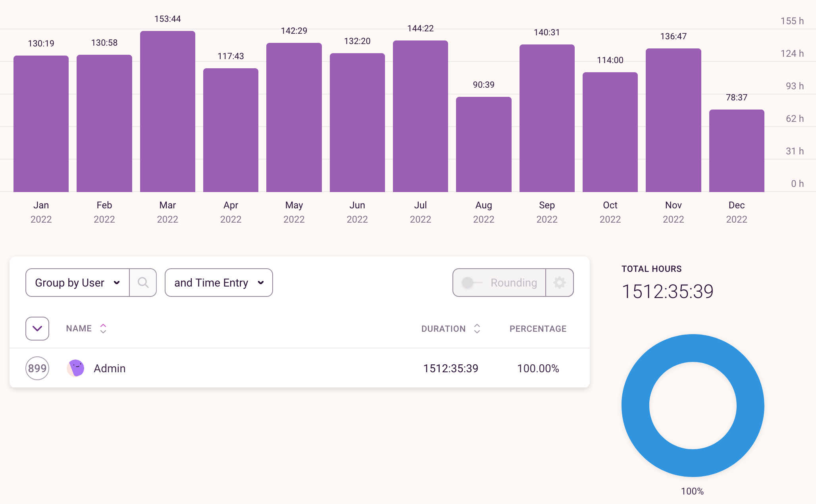Screen dimensions: 816x504
Task: Click the Duration column header label
Action: (443, 329)
